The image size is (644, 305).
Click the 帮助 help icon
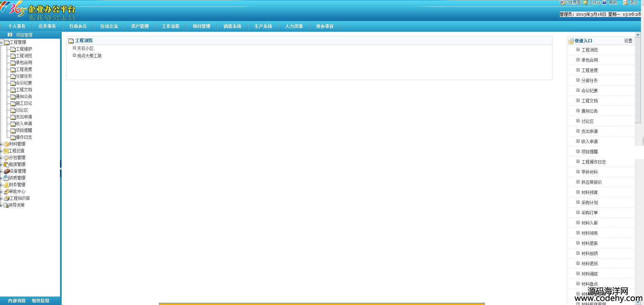(605, 3)
